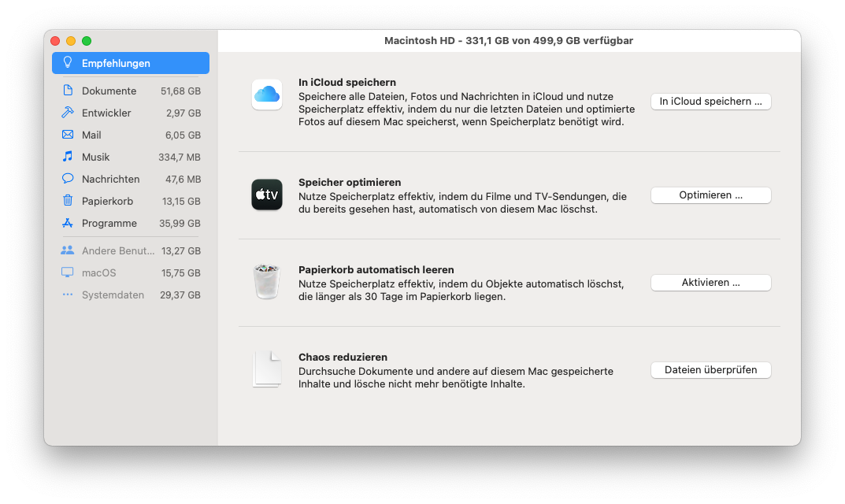The image size is (845, 504).
Task: Click the full trash can icon in recommendations
Action: point(267,281)
